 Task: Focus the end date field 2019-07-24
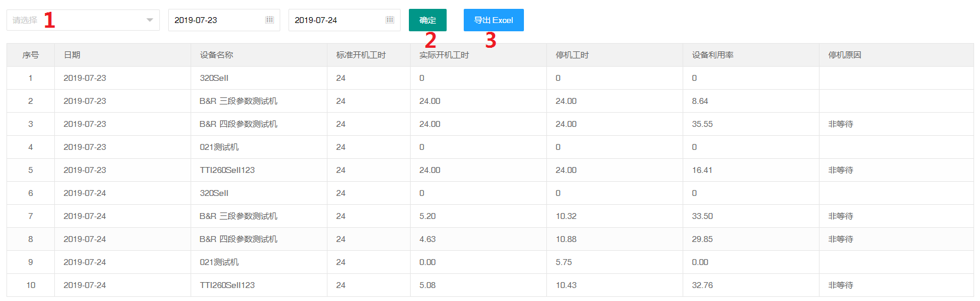336,20
